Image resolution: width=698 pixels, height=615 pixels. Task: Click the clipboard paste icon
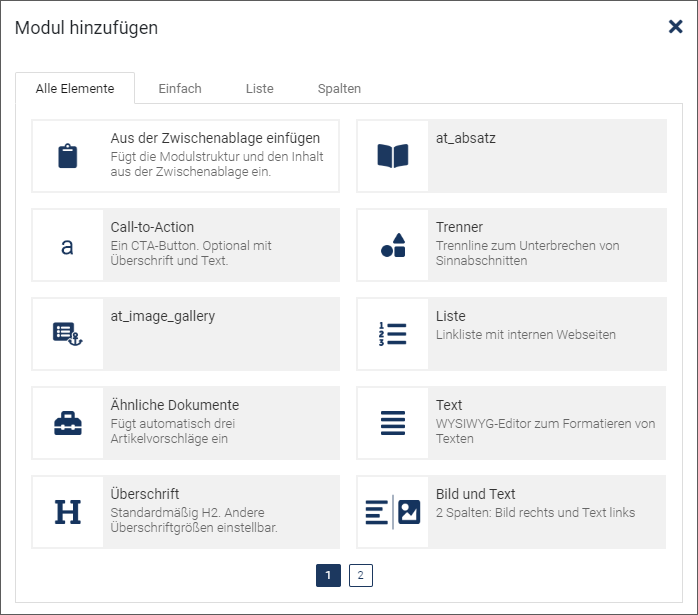[x=68, y=156]
